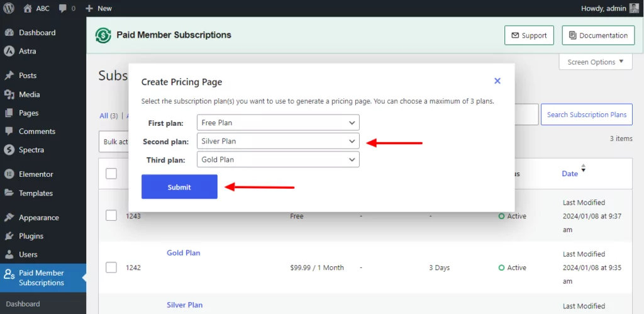
Task: Click Search Subscription Plans button
Action: [587, 115]
